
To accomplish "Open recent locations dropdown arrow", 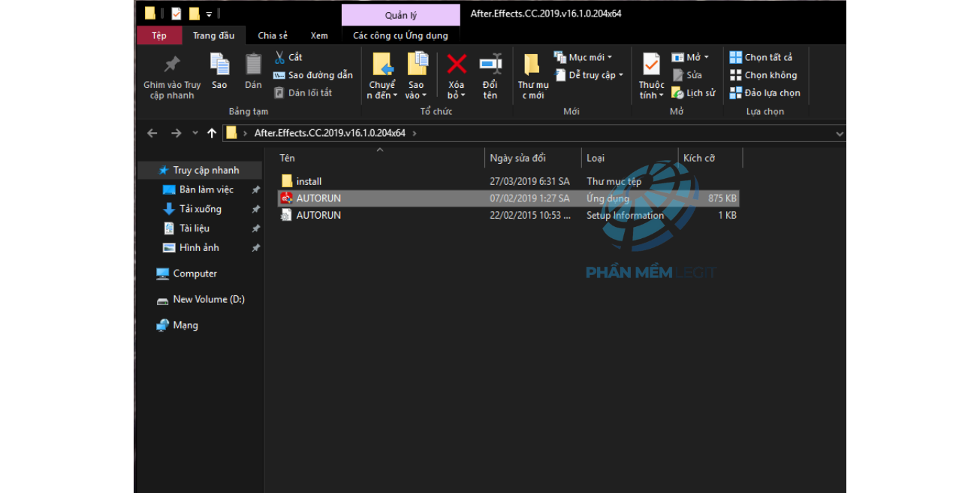I will tap(195, 133).
